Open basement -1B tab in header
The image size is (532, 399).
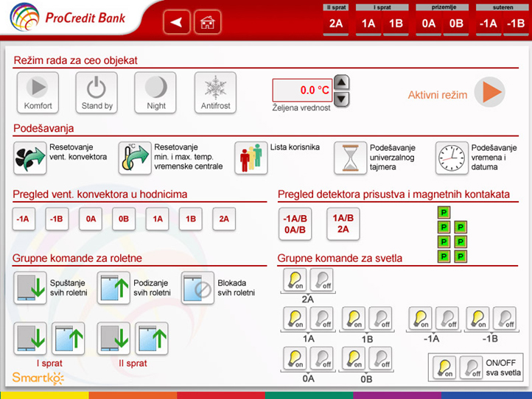pos(516,24)
